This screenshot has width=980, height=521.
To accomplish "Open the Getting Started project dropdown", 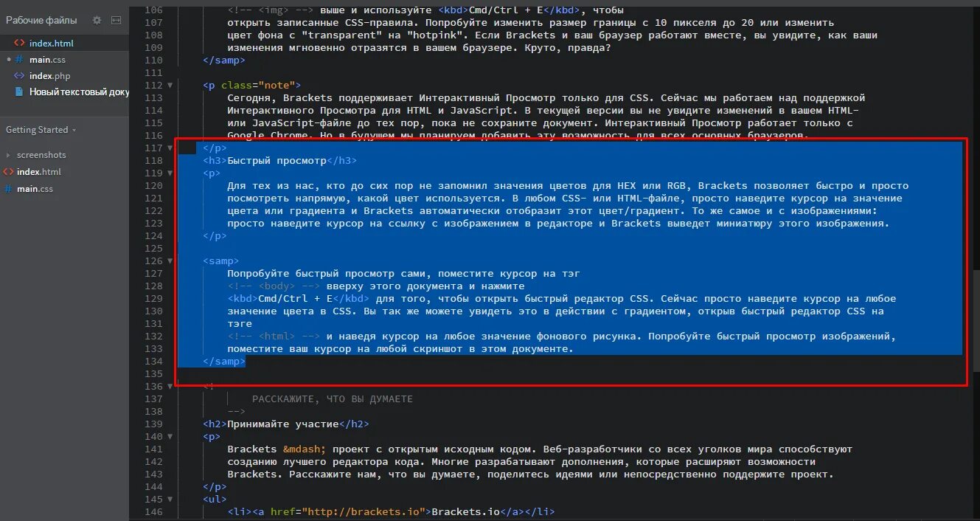I will [41, 130].
